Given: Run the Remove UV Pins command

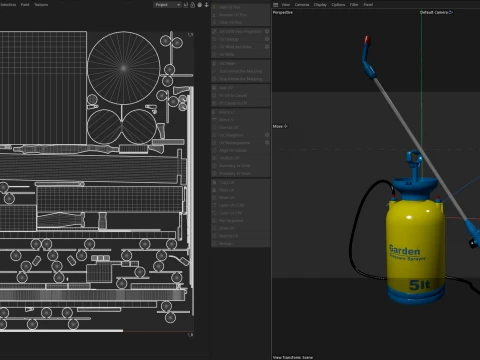Looking at the screenshot, I should (240, 15).
